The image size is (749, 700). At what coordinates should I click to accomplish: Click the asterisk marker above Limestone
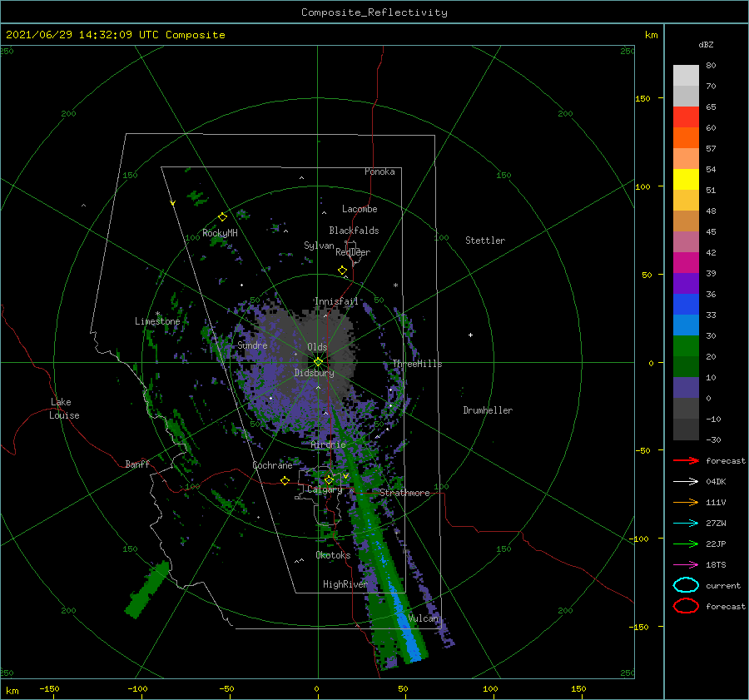157,314
